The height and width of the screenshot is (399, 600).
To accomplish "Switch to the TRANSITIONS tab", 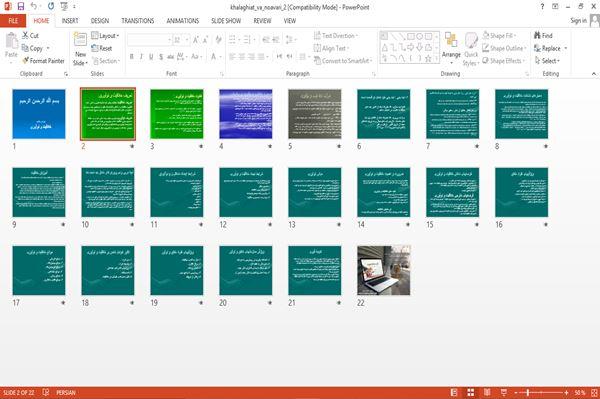I will [138, 21].
